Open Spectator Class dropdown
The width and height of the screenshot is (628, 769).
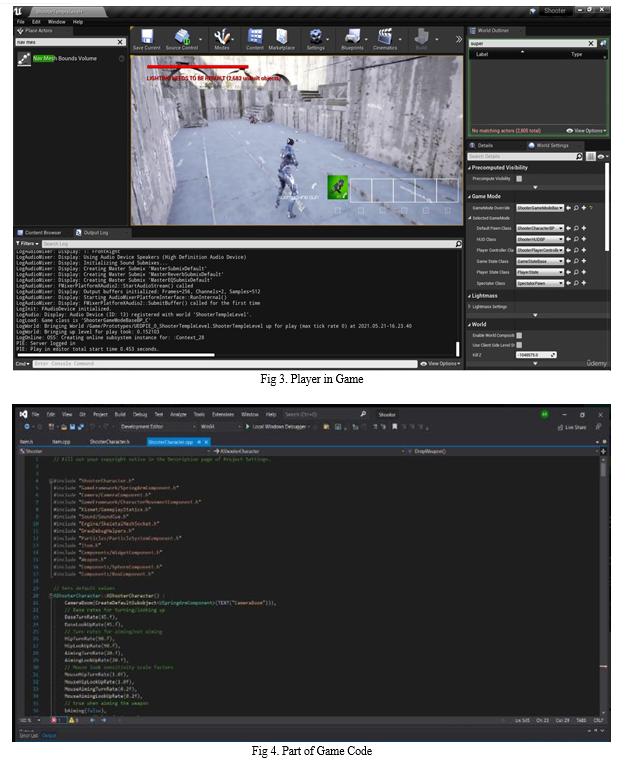point(540,283)
